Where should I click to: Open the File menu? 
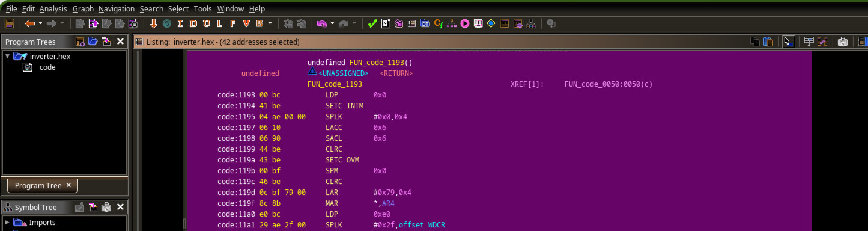[11, 8]
